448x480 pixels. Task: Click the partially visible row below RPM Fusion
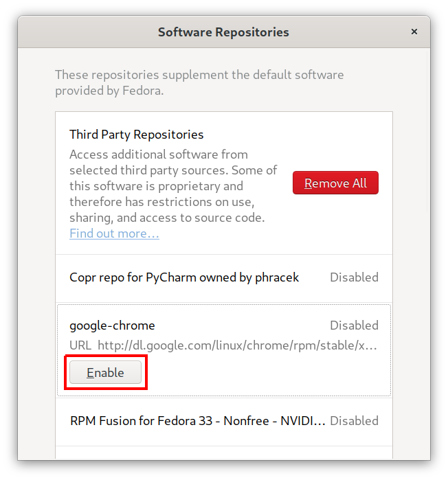pyautogui.click(x=224, y=453)
